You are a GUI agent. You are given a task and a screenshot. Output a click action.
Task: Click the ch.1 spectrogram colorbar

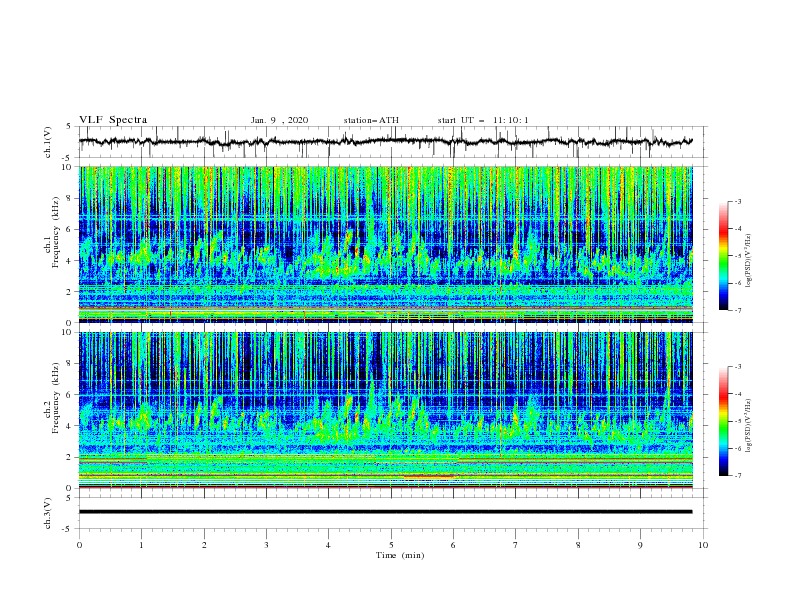point(723,256)
